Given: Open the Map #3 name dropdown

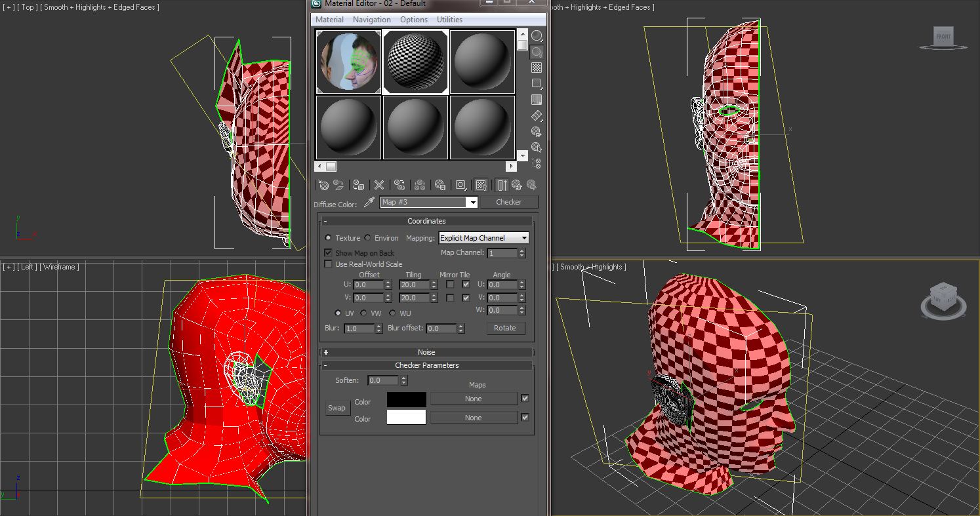Looking at the screenshot, I should [473, 202].
